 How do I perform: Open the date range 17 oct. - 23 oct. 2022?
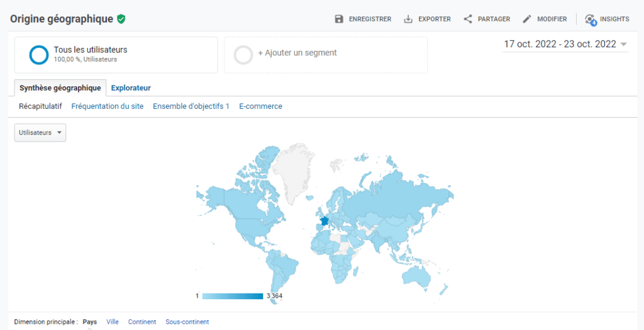click(560, 44)
